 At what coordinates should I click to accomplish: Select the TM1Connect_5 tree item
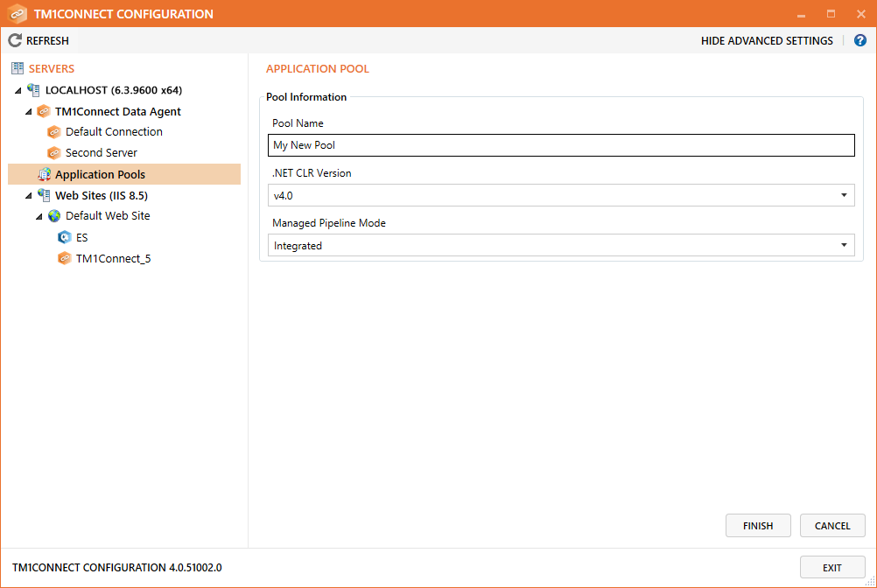[x=114, y=258]
